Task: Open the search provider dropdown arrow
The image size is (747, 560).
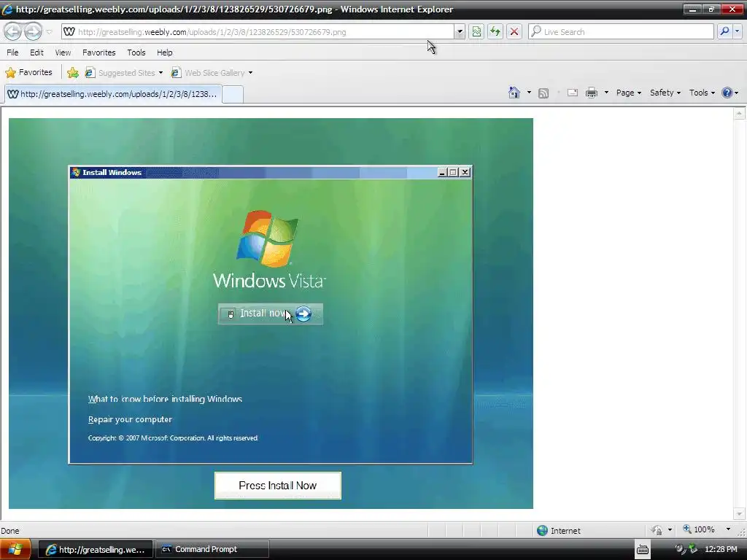Action: point(737,32)
